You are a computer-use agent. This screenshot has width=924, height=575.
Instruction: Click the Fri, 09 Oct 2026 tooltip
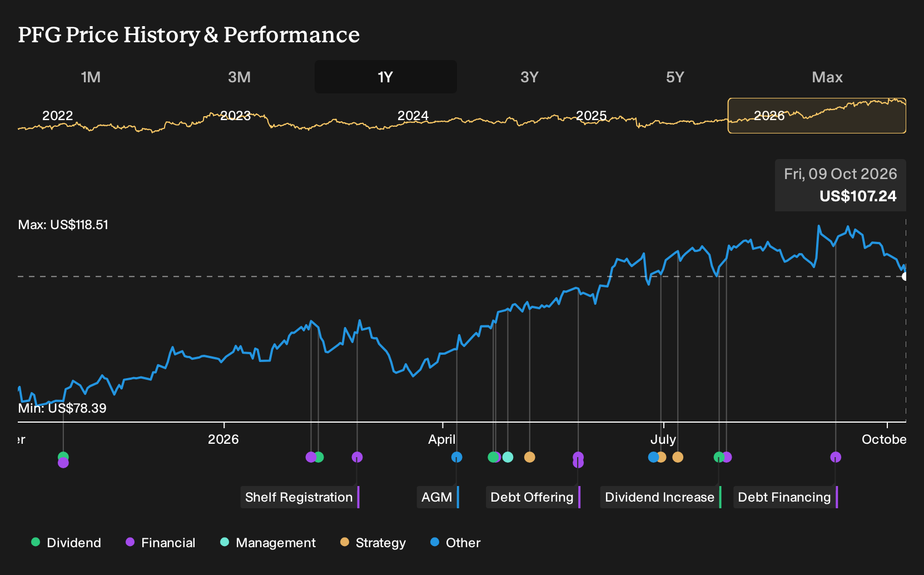[841, 185]
